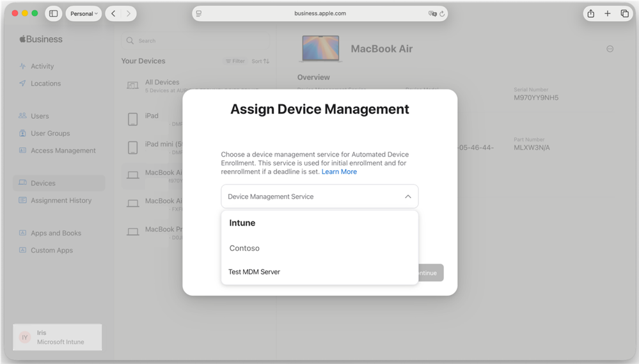Click the page settings icon in address bar

tap(199, 13)
